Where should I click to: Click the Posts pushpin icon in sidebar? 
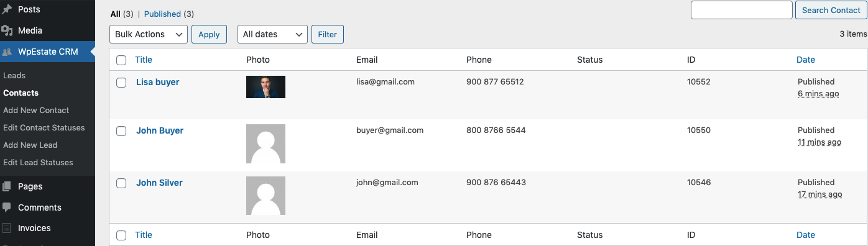tap(7, 9)
